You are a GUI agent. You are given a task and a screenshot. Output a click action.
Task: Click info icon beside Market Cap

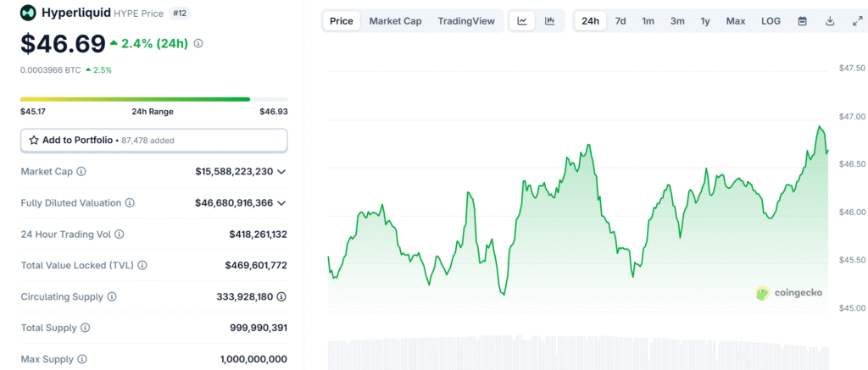pos(81,172)
